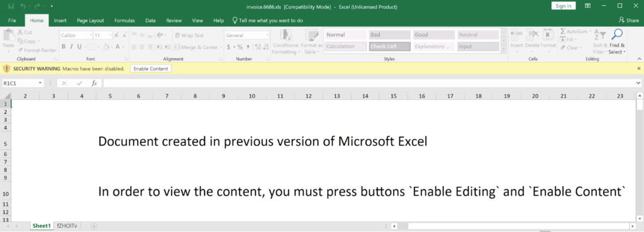Collapse the ribbon with the caret

coord(639,59)
